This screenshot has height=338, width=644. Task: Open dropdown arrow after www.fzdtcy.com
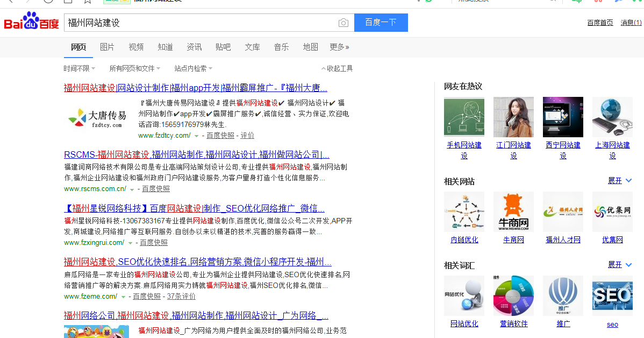click(196, 136)
